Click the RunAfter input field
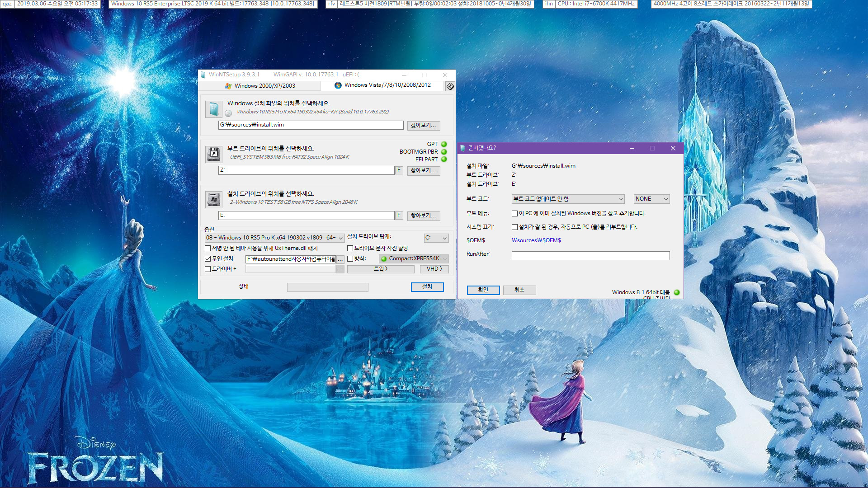This screenshot has height=488, width=868. point(590,256)
